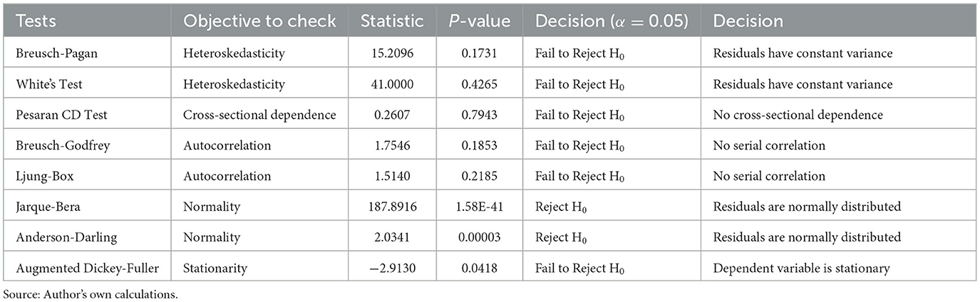The width and height of the screenshot is (980, 302).
Task: Click the Cross-sectional dependence objective cell
Action: pos(259,115)
